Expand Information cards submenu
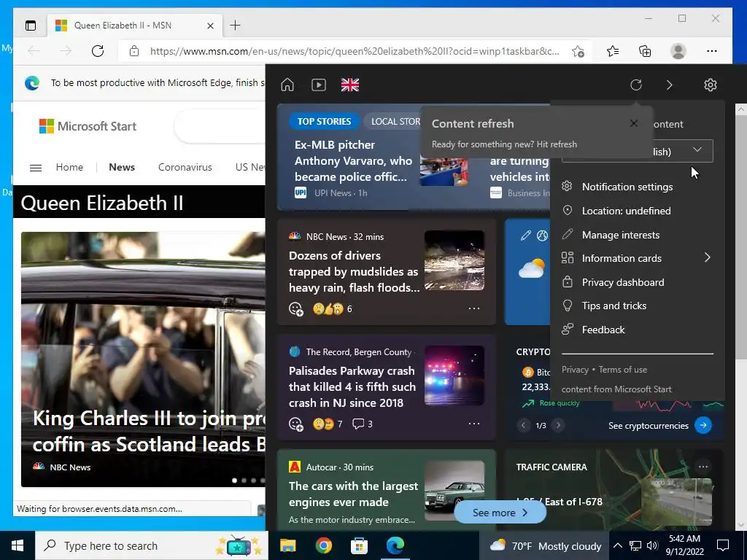Screen dimensions: 747x560 [x=637, y=258]
